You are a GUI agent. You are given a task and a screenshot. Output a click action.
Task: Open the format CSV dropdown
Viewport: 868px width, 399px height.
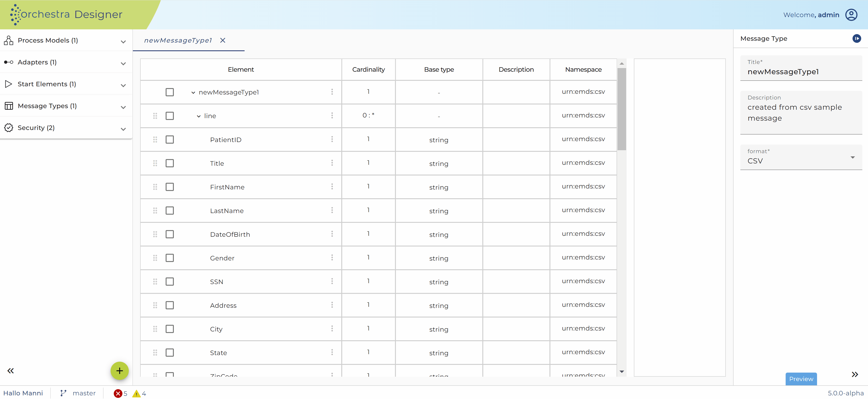(801, 157)
